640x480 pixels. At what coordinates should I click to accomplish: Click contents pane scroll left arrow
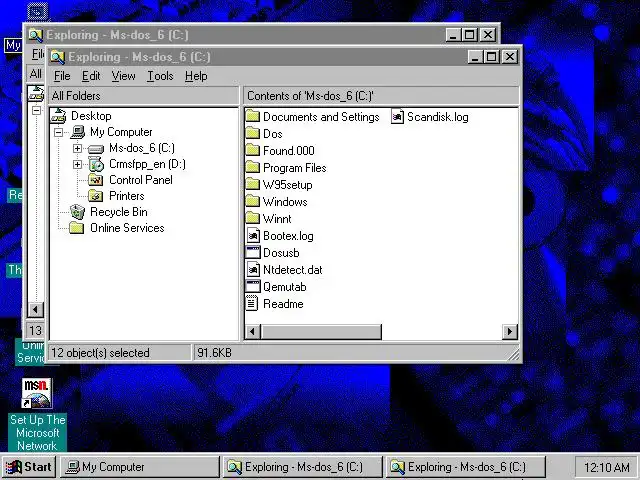253,331
